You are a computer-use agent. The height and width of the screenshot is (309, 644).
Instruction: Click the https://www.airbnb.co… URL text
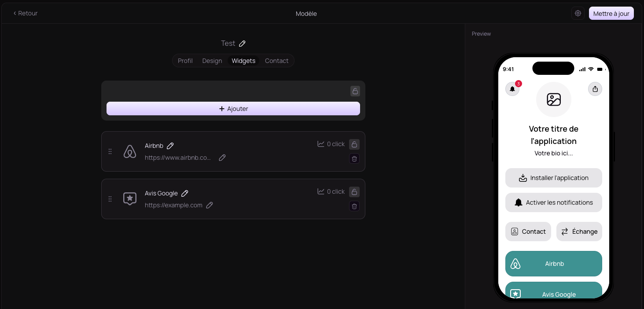(x=178, y=158)
